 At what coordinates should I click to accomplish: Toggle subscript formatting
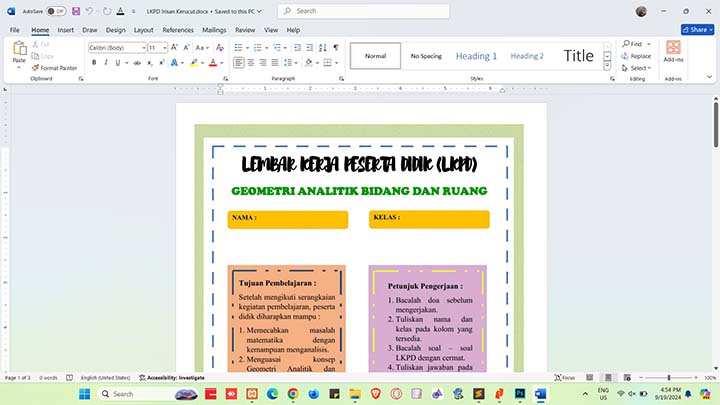click(150, 62)
